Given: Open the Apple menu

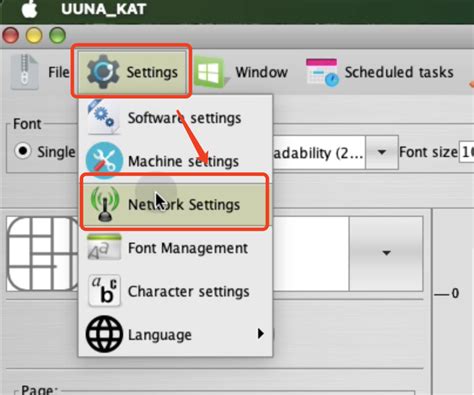Looking at the screenshot, I should pos(30,9).
